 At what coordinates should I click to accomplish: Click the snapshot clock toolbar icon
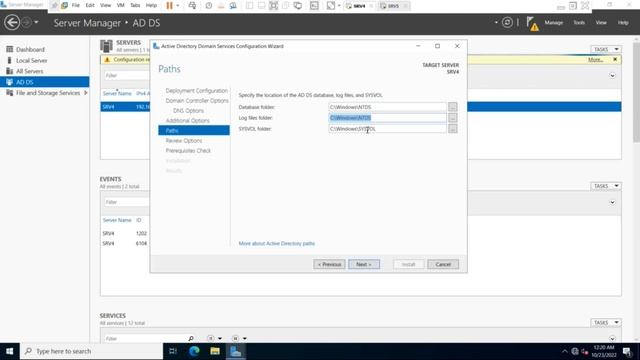209,6
